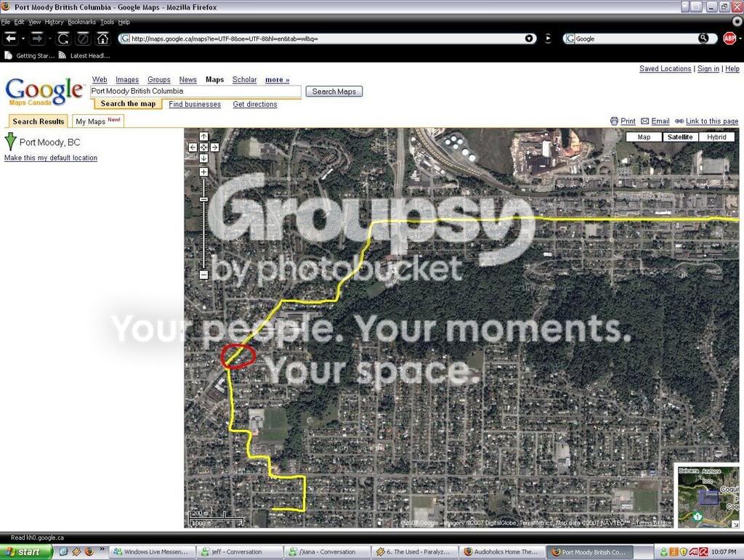The height and width of the screenshot is (560, 744).
Task: Pan the map right with the arrow
Action: tap(214, 147)
